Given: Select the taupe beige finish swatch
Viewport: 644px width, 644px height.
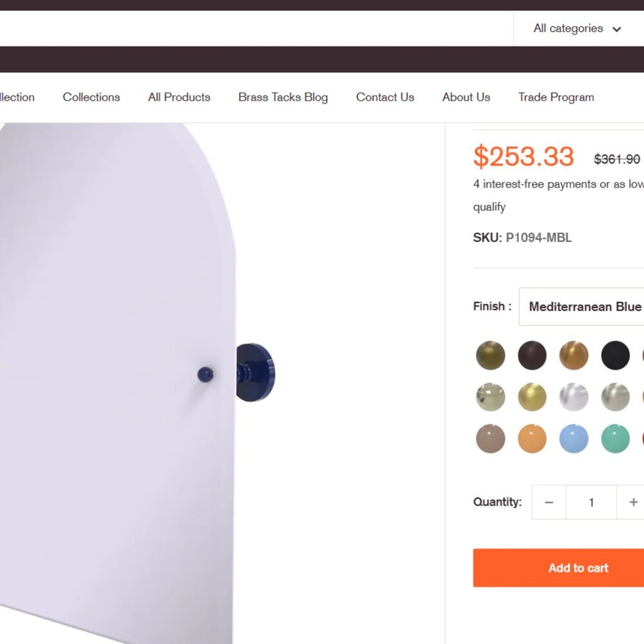Looking at the screenshot, I should [490, 439].
